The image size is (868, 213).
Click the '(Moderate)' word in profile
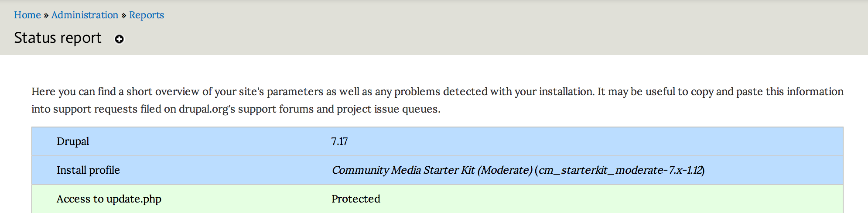click(x=505, y=170)
